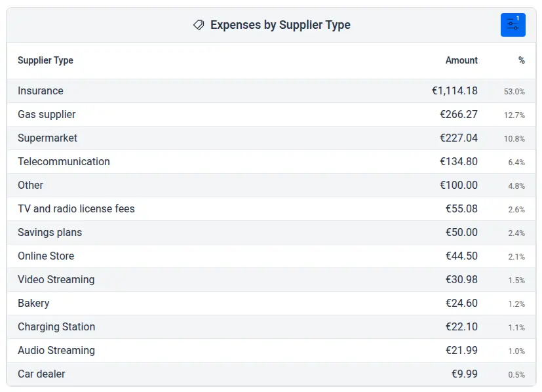The height and width of the screenshot is (392, 542).
Task: Open the filter sliders icon in the corner
Action: pyautogui.click(x=513, y=25)
